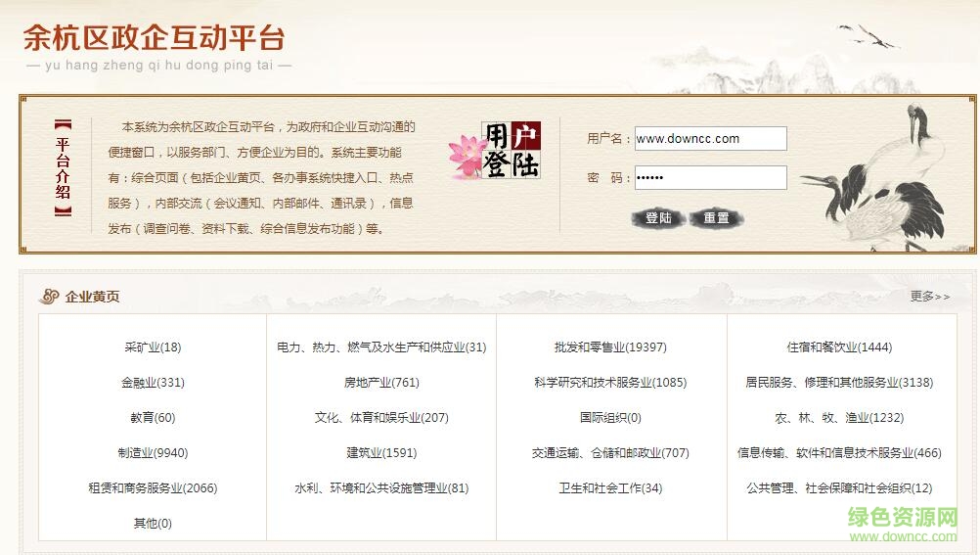Screen dimensions: 980x555
Task: Open 金融业(331) category
Action: [153, 383]
